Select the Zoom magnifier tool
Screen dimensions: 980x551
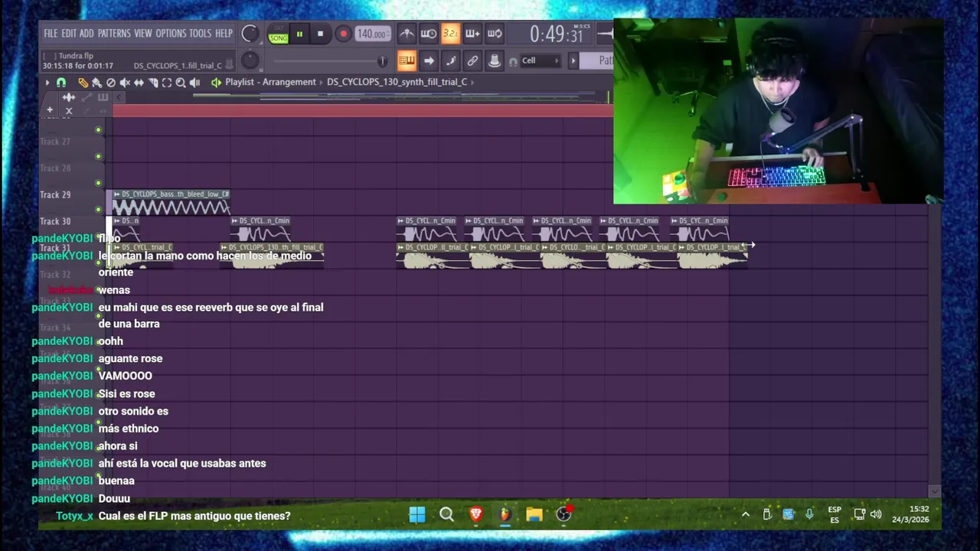181,83
